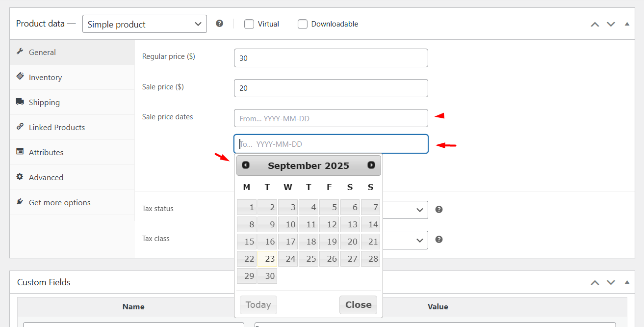
Task: Click help icon beside product type dropdown
Action: (x=220, y=23)
